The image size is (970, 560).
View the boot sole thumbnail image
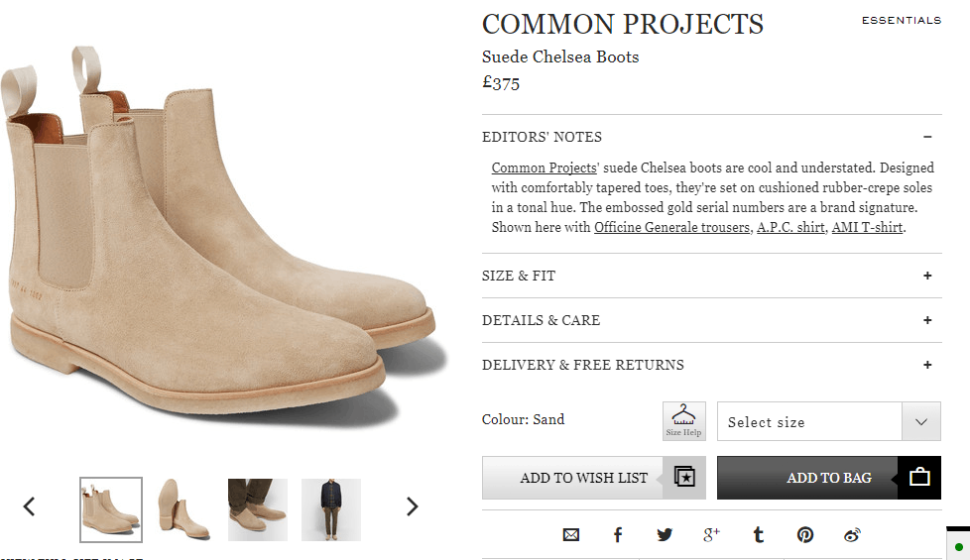coord(183,509)
